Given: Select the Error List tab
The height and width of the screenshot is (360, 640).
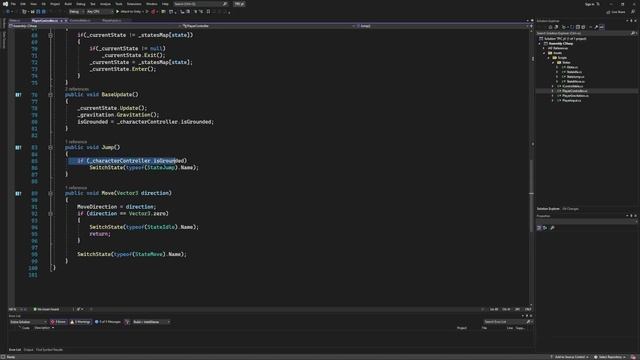Looking at the screenshot, I should pos(15,350).
